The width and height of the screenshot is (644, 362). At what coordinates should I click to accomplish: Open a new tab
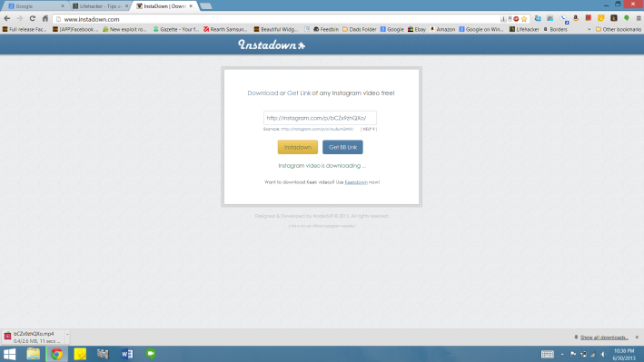[x=206, y=6]
